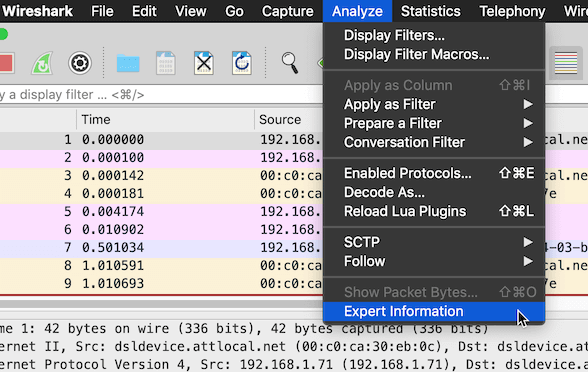Click the display filter input field
Viewport: 588px width, 372px height.
click(x=161, y=95)
